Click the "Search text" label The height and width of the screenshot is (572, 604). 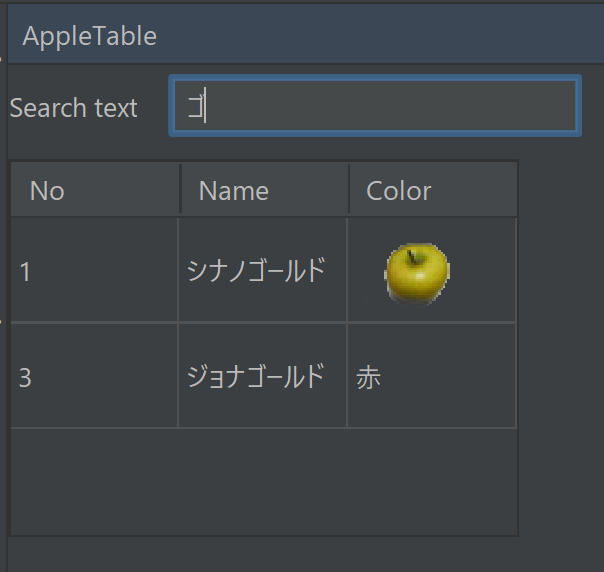coord(74,108)
